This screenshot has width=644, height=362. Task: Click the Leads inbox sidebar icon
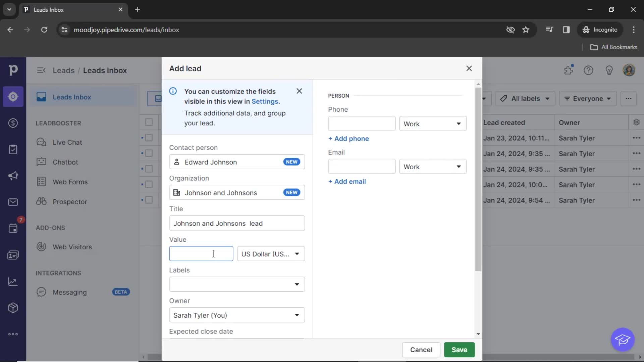pos(12,96)
